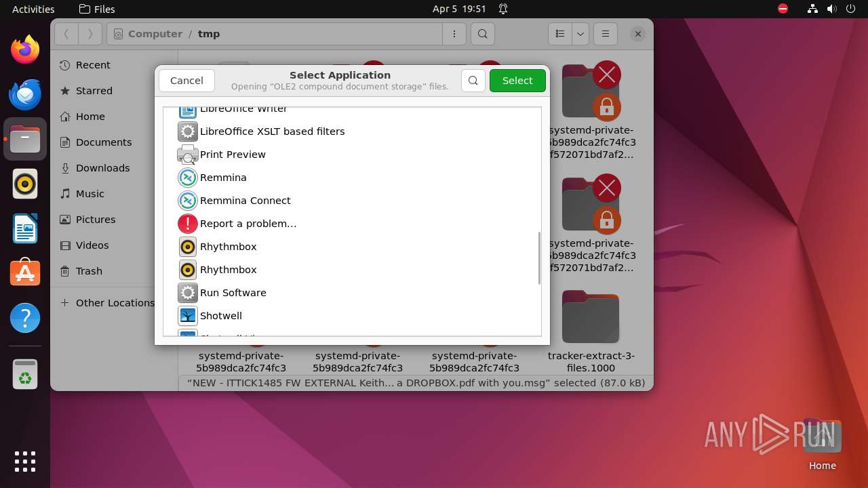The width and height of the screenshot is (868, 488).
Task: Open the Activities overview
Action: pos(33,9)
